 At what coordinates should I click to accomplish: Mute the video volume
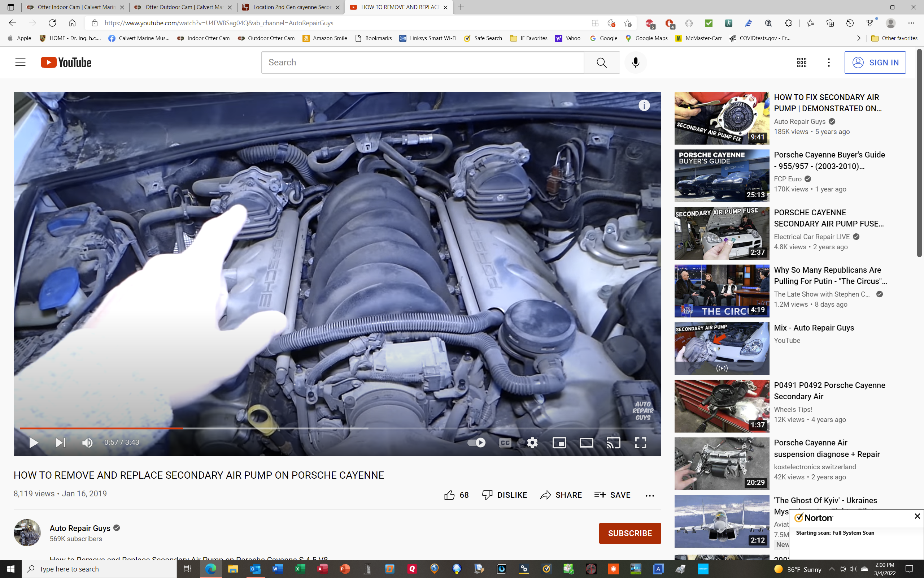click(x=87, y=442)
